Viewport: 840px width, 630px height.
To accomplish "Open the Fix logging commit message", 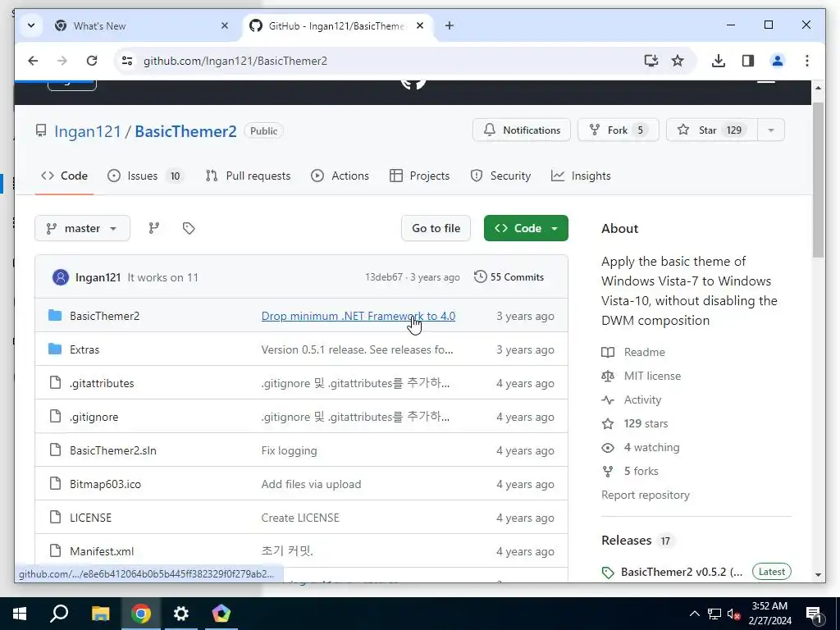I will tap(290, 450).
